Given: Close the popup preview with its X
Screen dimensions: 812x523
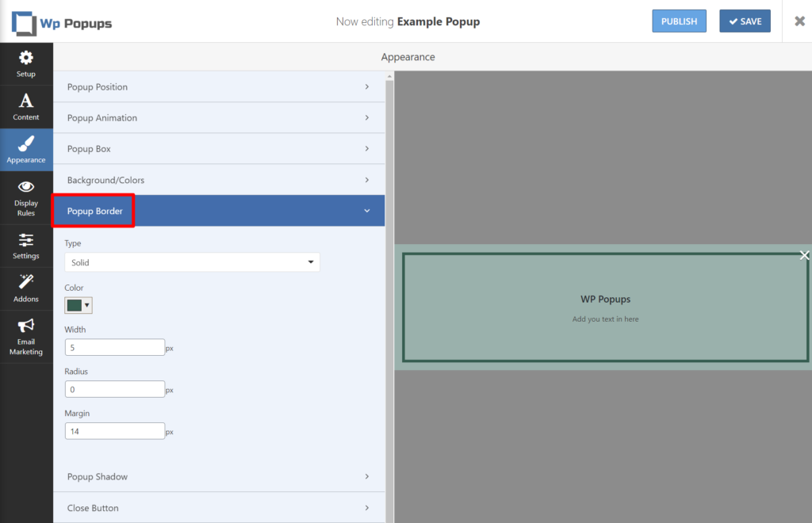Looking at the screenshot, I should click(x=805, y=255).
